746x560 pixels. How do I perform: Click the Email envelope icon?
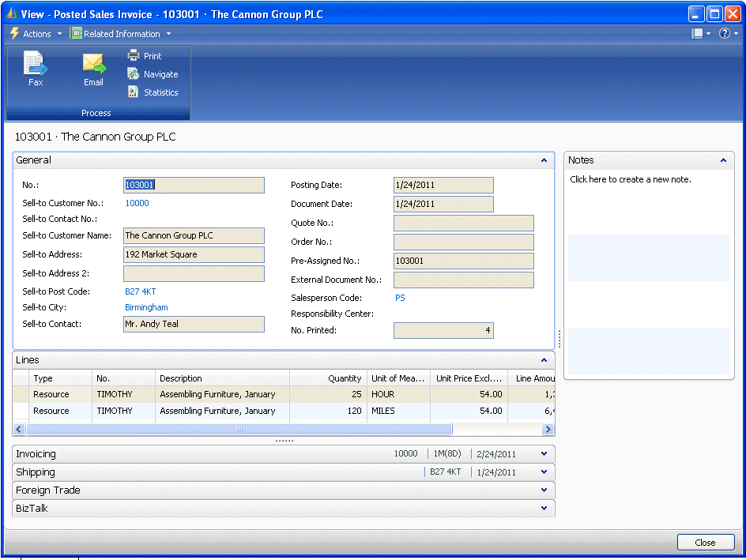coord(94,63)
